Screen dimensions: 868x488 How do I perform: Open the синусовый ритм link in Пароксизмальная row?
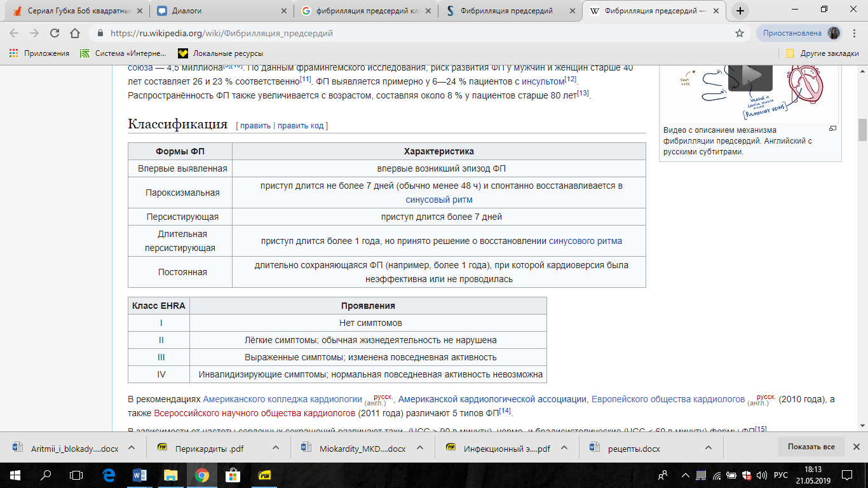(x=439, y=200)
